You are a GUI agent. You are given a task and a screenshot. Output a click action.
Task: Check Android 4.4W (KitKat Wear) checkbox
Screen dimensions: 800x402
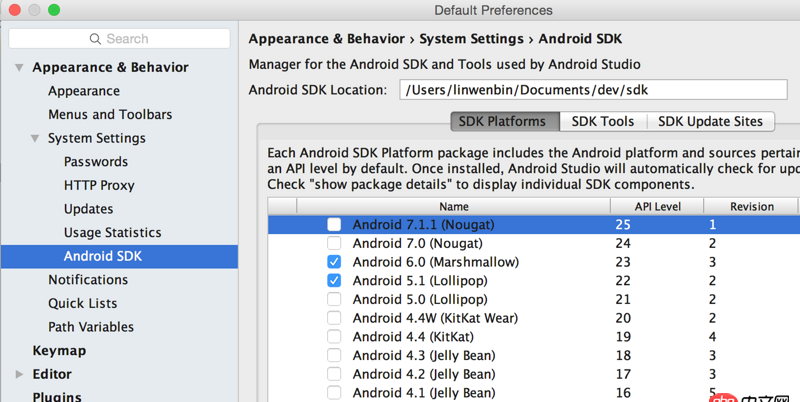point(334,318)
